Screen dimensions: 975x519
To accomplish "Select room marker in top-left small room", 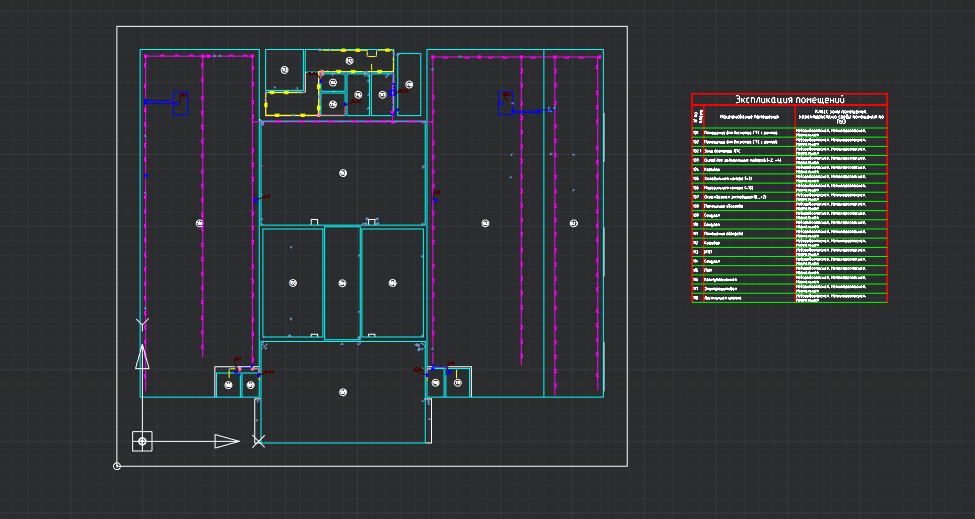I will [x=284, y=70].
